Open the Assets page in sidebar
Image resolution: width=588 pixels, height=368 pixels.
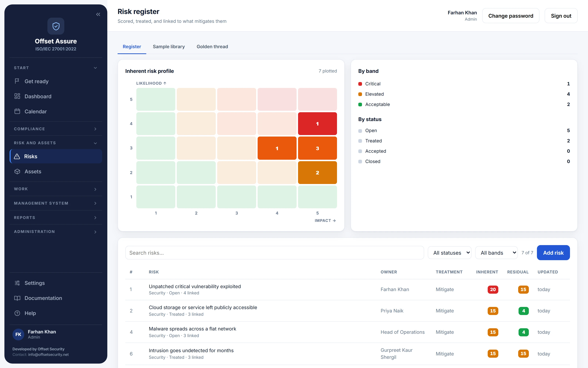[56, 171]
